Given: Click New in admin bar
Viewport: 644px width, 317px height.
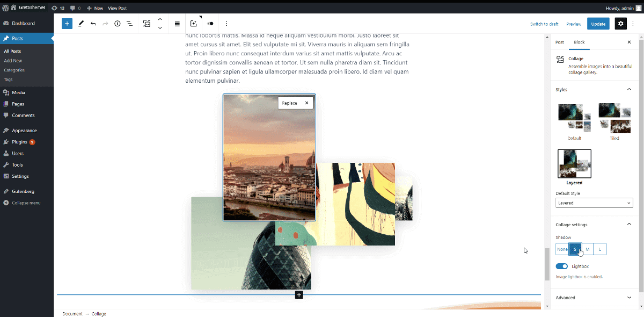Looking at the screenshot, I should click(x=94, y=8).
